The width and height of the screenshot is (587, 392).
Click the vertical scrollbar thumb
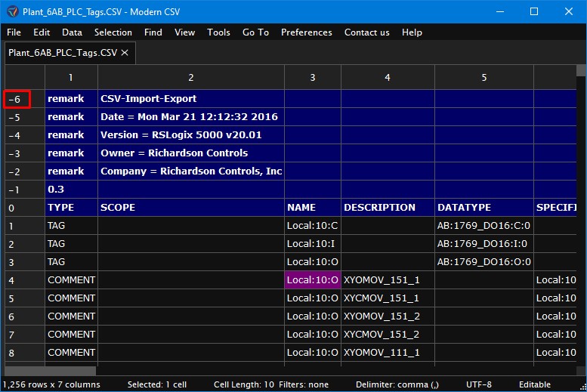(581, 70)
